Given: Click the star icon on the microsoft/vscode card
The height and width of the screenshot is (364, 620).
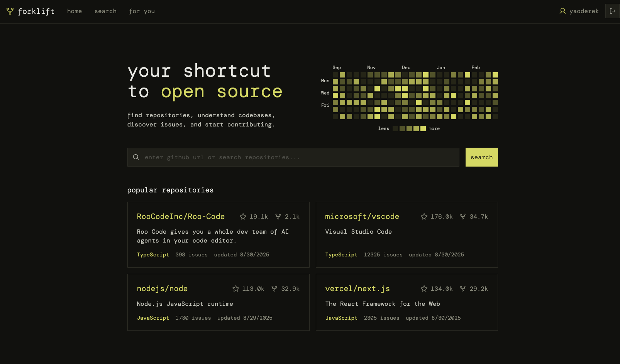Looking at the screenshot, I should tap(424, 217).
